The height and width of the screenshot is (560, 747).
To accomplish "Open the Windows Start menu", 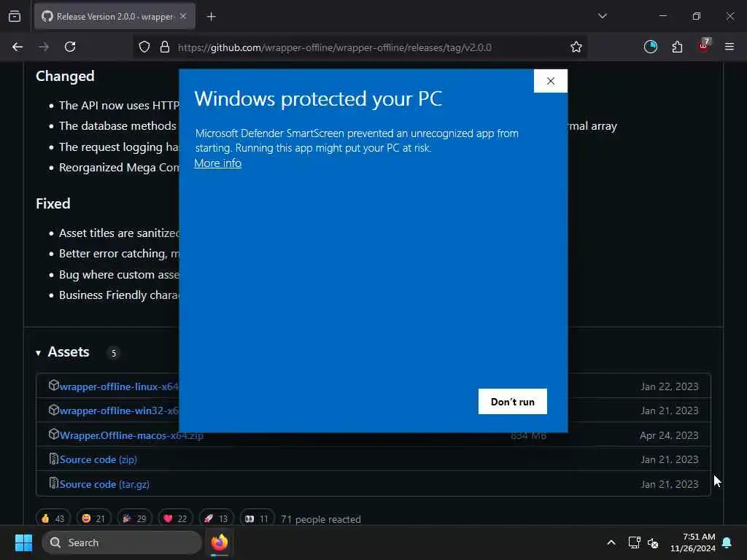I will tap(23, 542).
